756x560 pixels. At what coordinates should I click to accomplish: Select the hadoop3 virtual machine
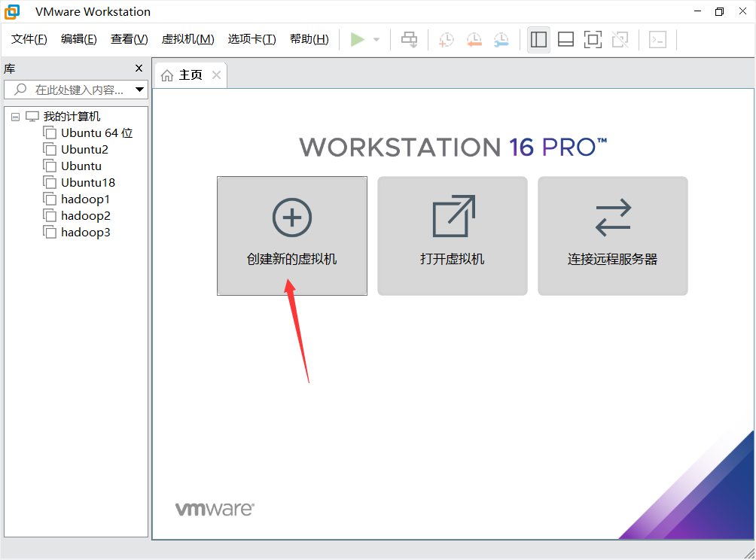[x=85, y=233]
